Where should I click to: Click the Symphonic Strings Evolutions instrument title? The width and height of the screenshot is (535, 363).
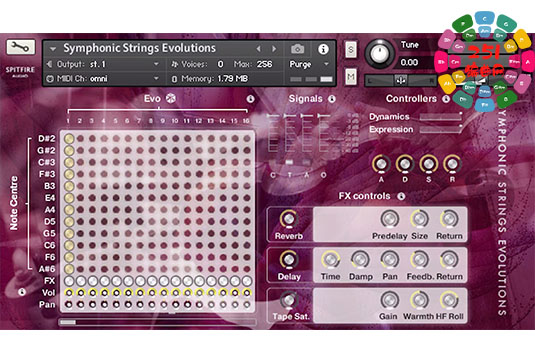point(140,48)
